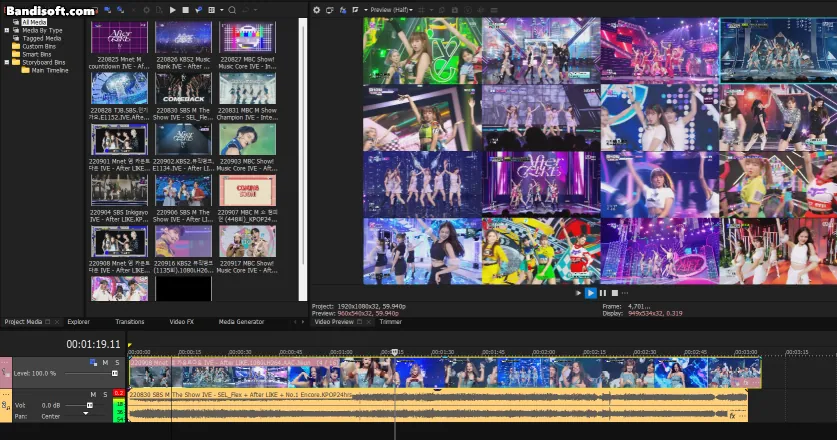Select 220916 KBS2 media thumbnail
This screenshot has width=837, height=440.
183,241
